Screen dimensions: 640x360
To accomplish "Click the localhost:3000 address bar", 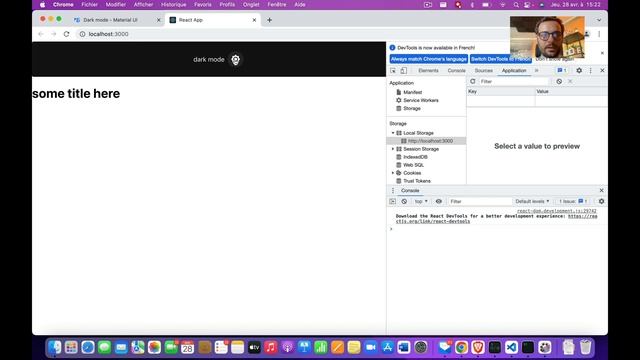I will pyautogui.click(x=109, y=34).
